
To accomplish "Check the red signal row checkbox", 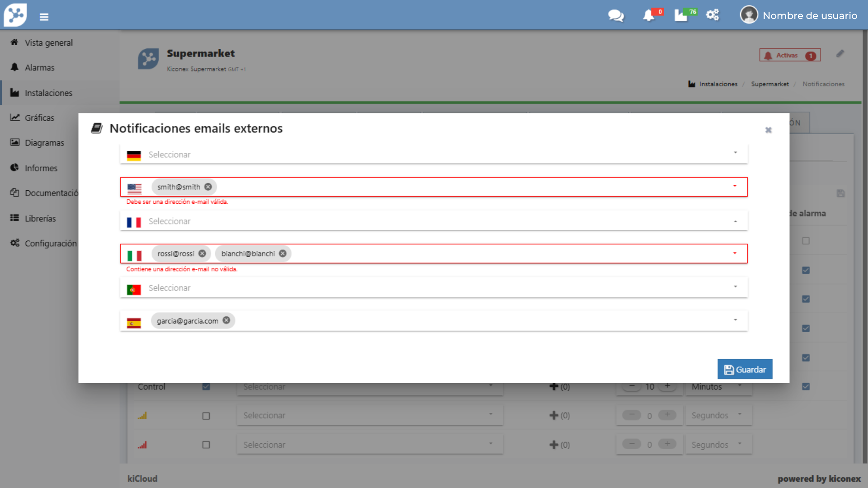I will coord(206,445).
